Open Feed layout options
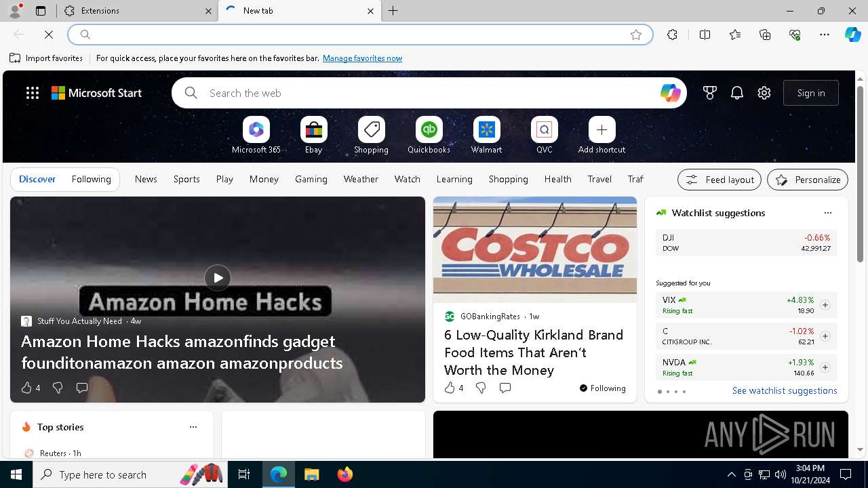Image resolution: width=868 pixels, height=488 pixels. click(719, 180)
